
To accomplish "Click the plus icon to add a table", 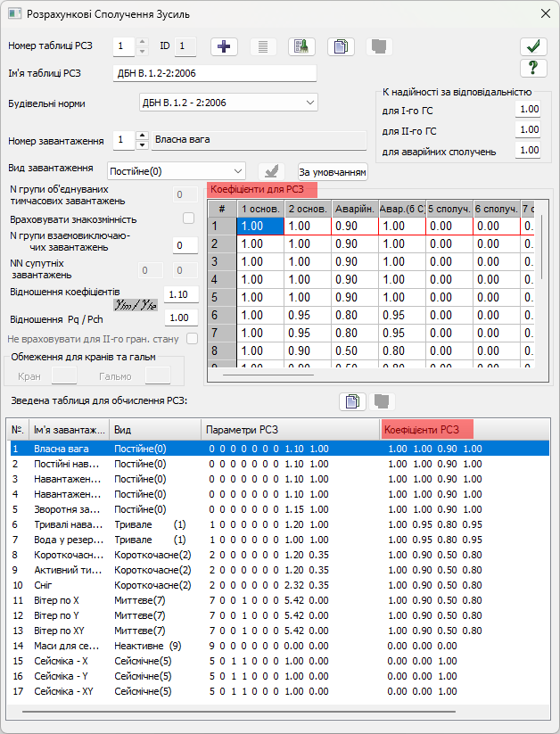I will tap(224, 46).
